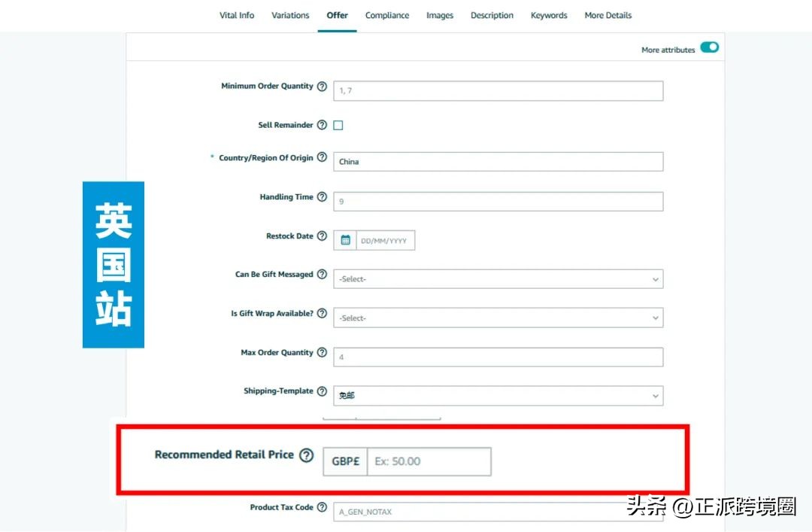Viewport: 812px width, 532px height.
Task: Click the Max Order Quantity help icon
Action: 323,352
